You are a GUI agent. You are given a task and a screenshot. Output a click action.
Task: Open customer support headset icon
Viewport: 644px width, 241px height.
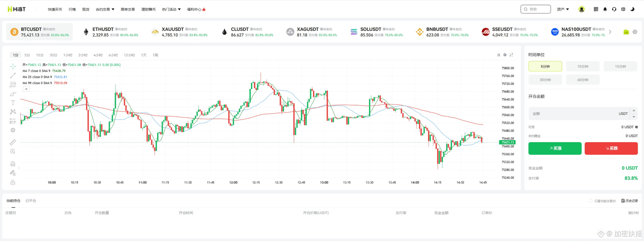pyautogui.click(x=614, y=9)
